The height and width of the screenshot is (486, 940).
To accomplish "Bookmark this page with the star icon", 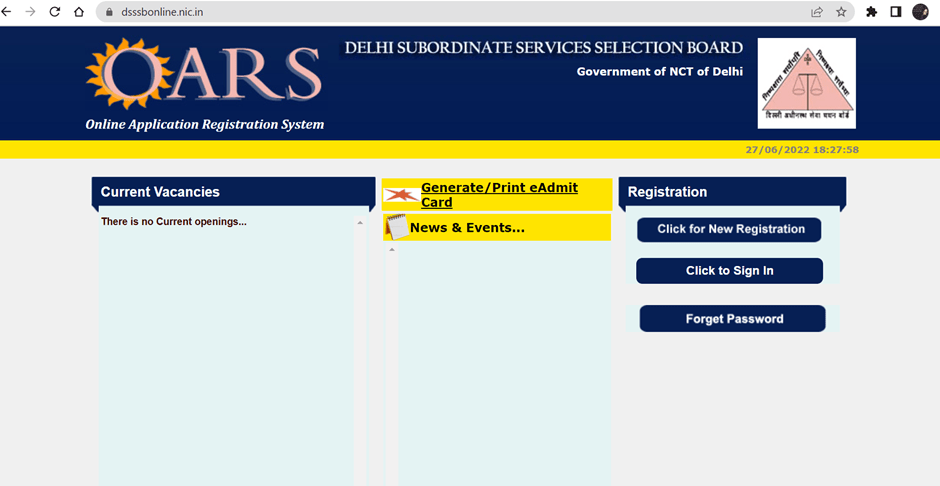I will 841,12.
